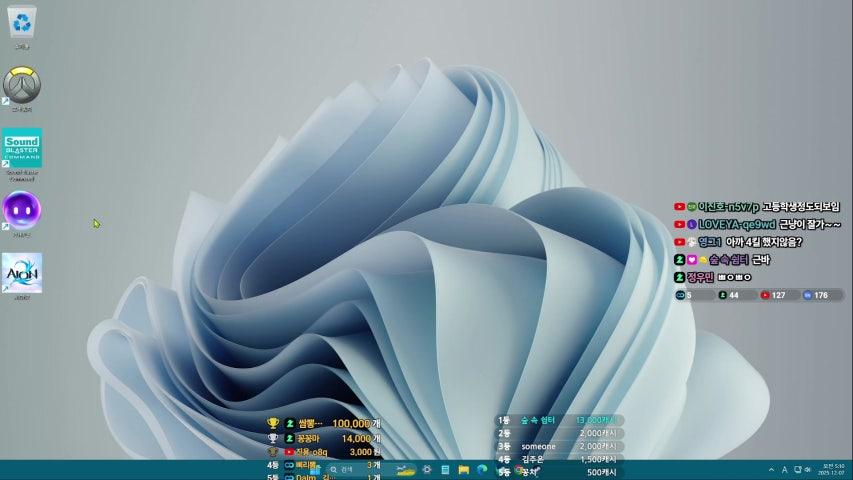Select the chat message '고등학생정도되보임'
Screen dimensions: 853x480
pyautogui.click(x=801, y=207)
